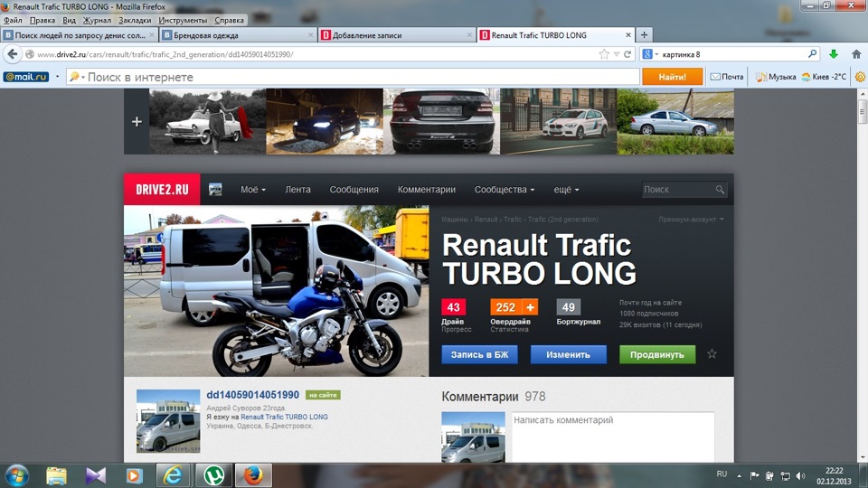Image resolution: width=868 pixels, height=488 pixels.
Task: Open Windows Explorer from the taskbar
Action: [56, 475]
